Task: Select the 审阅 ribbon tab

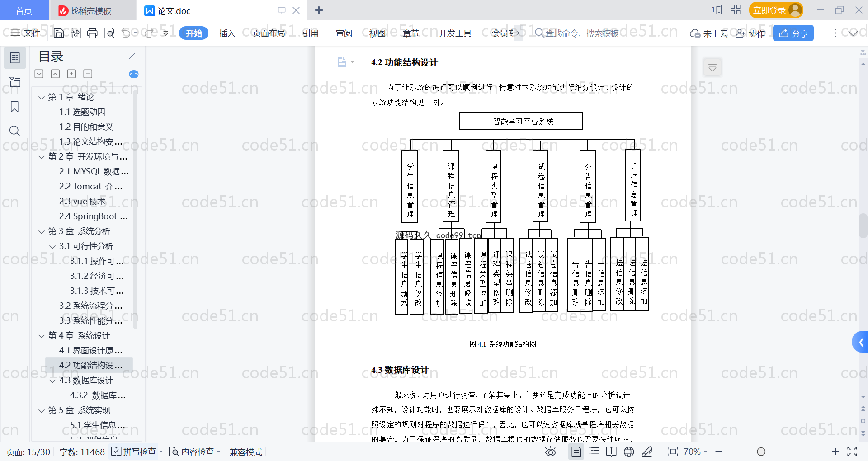Action: click(344, 33)
